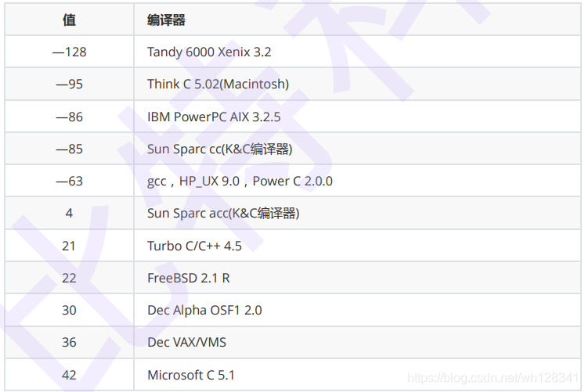The image size is (585, 392).
Task: Select the Tandy 6000 Xenix 3.2 cell
Action: 209,52
